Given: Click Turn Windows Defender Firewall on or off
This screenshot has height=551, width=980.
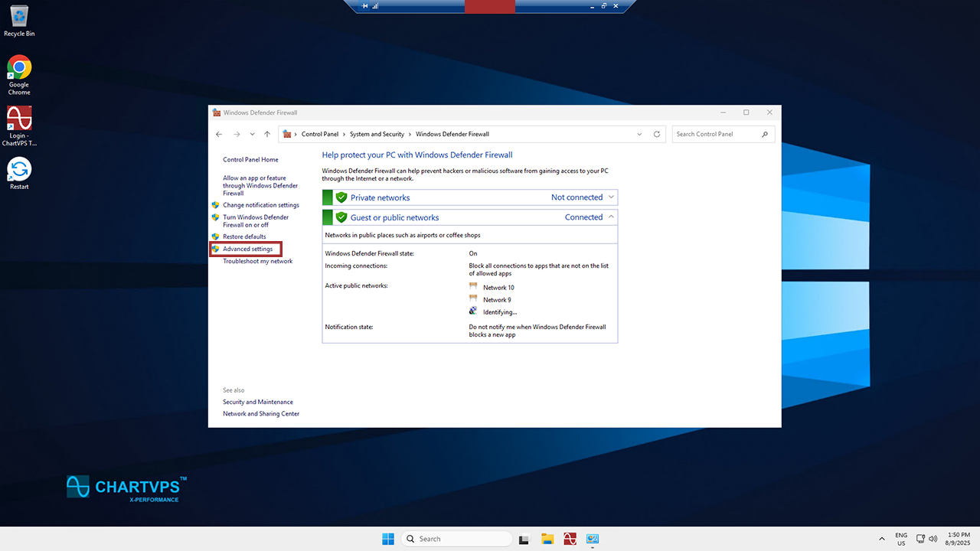Looking at the screenshot, I should pos(256,221).
